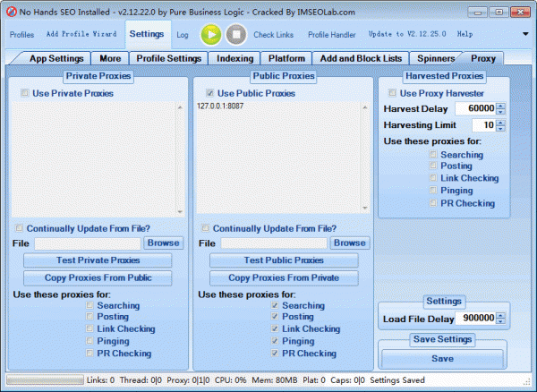Browse for the public proxies file

pos(350,243)
